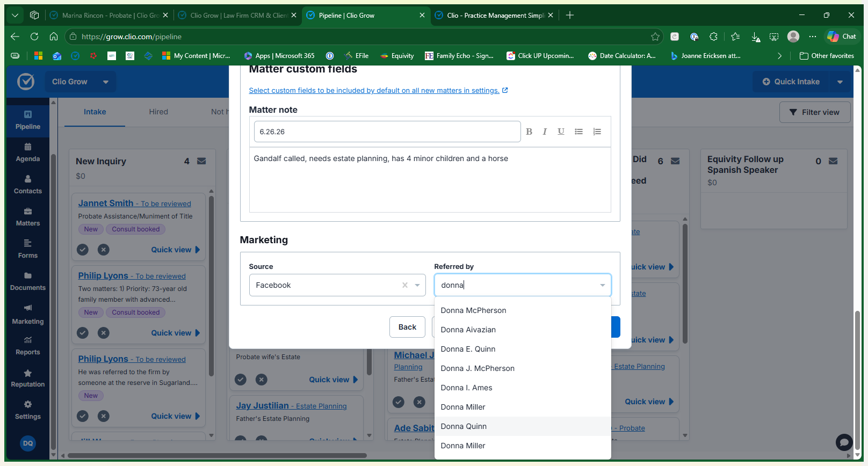
Task: Bookmark this page with the star
Action: click(655, 37)
